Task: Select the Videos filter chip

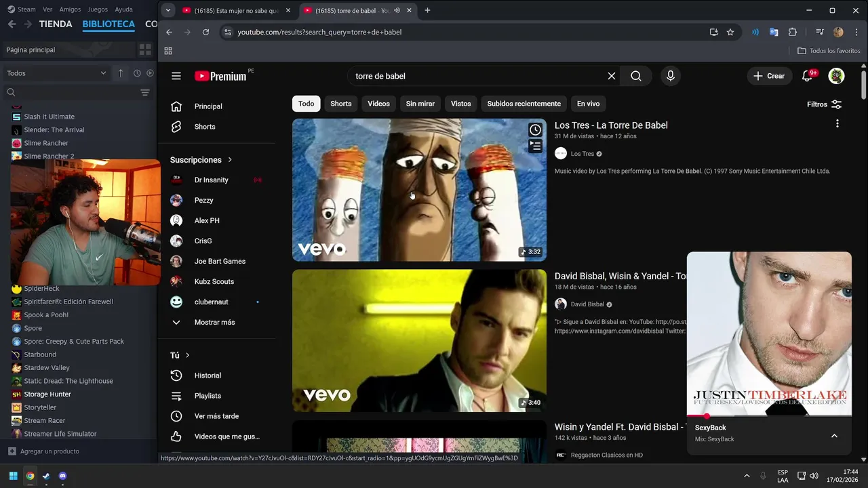Action: tap(378, 104)
